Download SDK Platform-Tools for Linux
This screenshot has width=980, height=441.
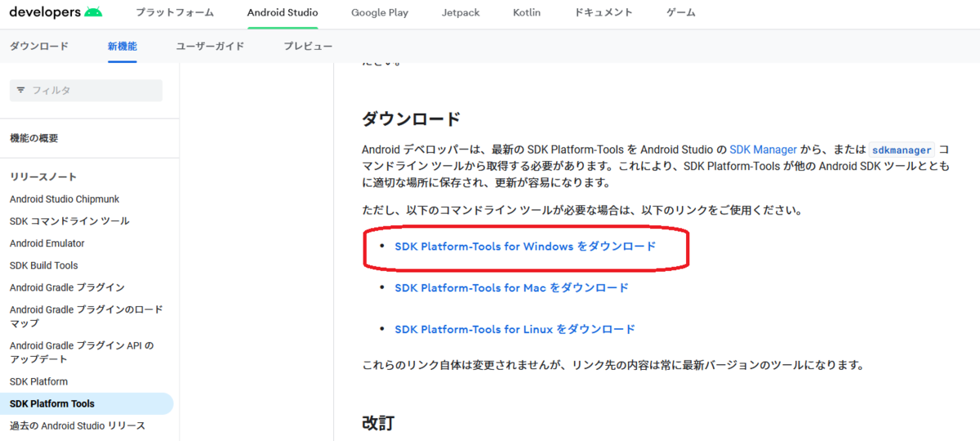click(514, 329)
